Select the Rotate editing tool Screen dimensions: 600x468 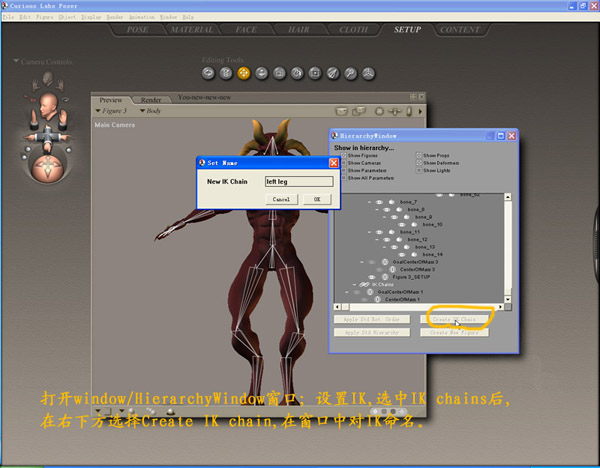[208, 73]
